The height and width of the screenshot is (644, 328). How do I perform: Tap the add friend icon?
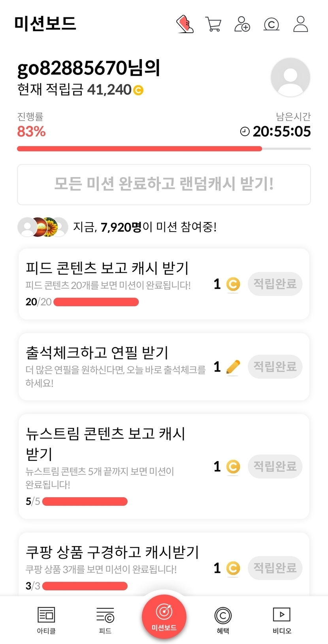pos(242,24)
